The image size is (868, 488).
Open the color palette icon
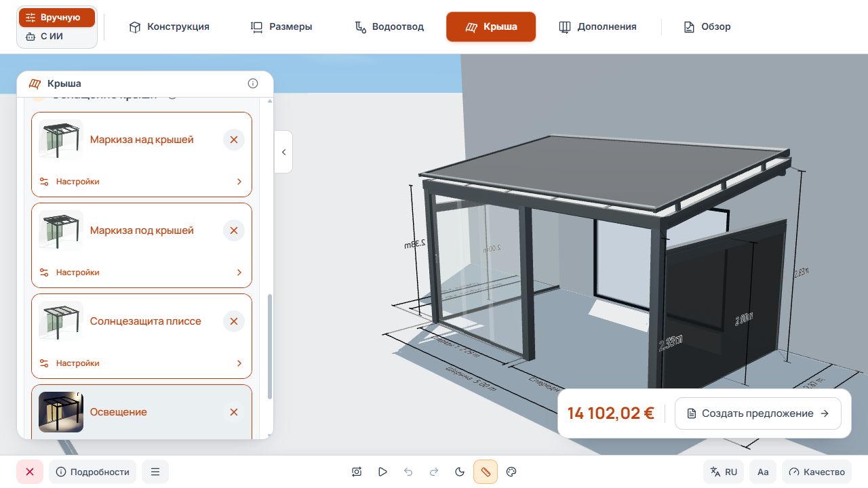512,472
